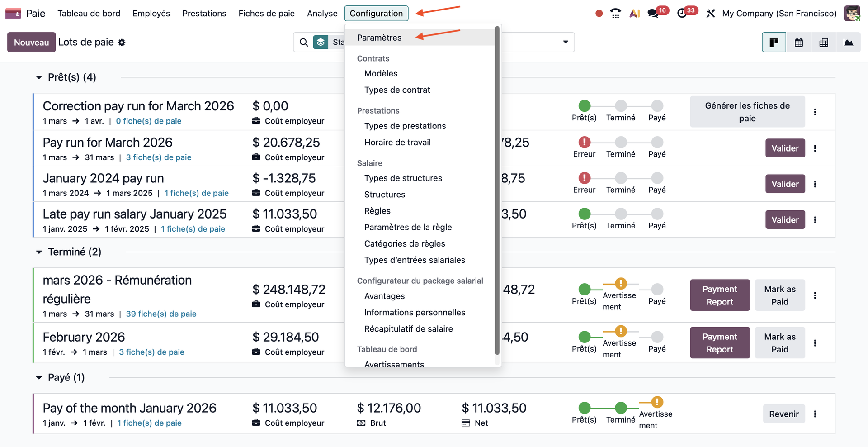
Task: Open the Paie app home icon
Action: [13, 14]
